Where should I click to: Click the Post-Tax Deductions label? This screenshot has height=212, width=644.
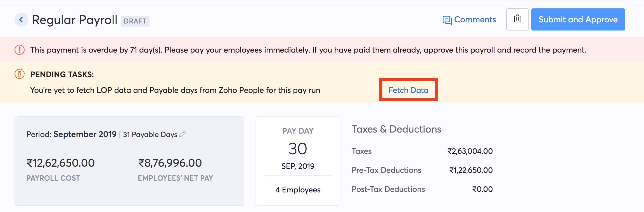click(x=388, y=189)
